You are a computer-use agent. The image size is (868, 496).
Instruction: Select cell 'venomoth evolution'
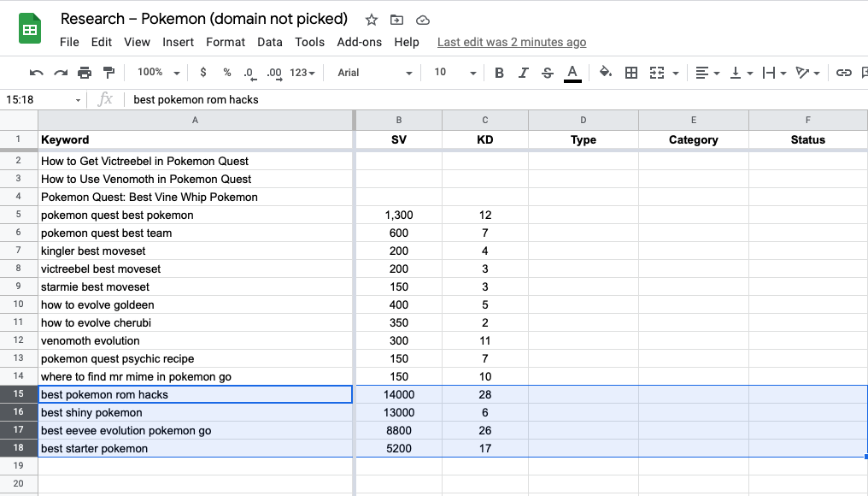point(195,341)
